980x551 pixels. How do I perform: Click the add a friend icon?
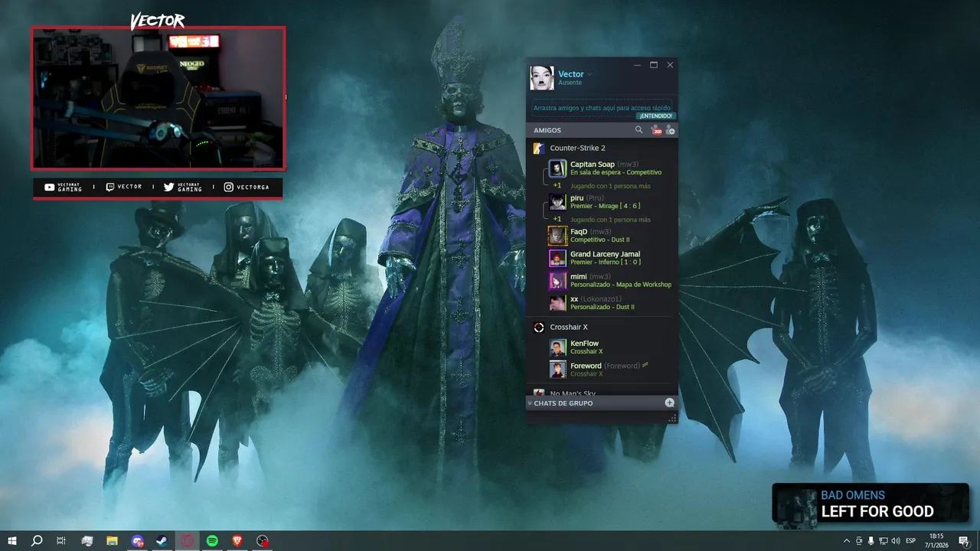670,130
